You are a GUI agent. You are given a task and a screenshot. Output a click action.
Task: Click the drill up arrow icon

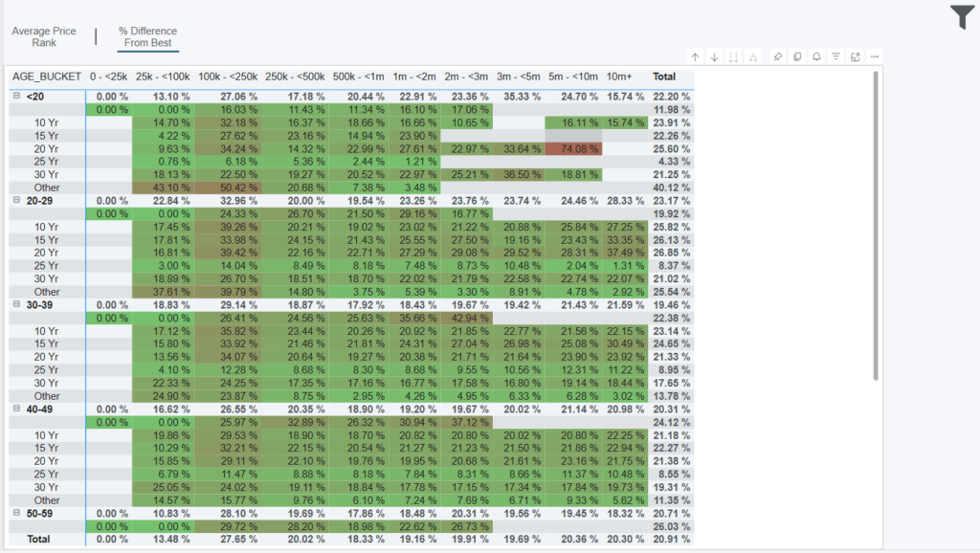695,57
